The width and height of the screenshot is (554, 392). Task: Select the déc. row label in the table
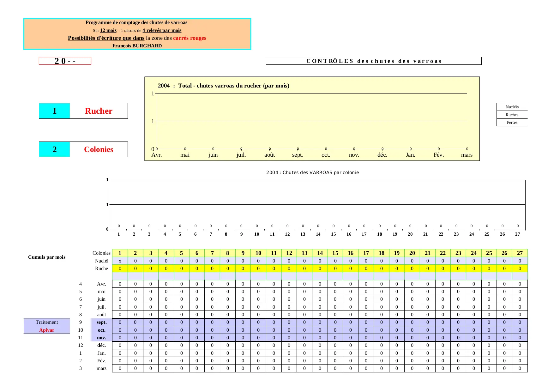coord(101,345)
